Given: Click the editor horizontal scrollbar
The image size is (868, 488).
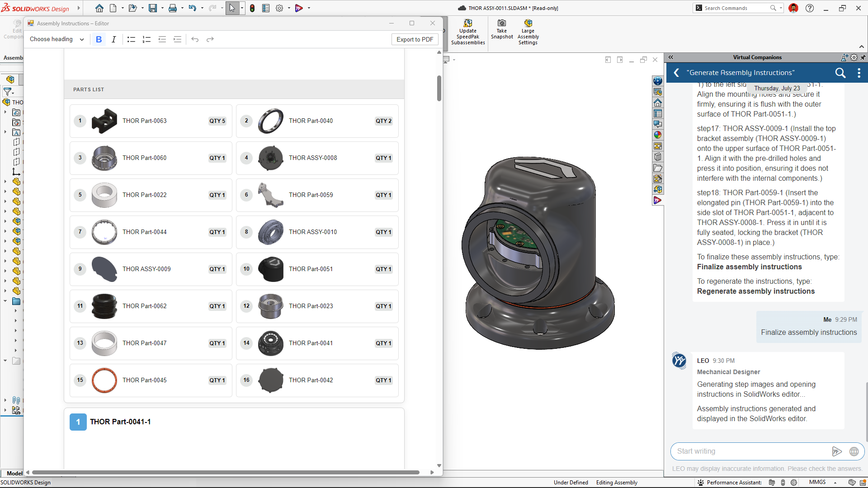Looking at the screenshot, I should point(226,473).
